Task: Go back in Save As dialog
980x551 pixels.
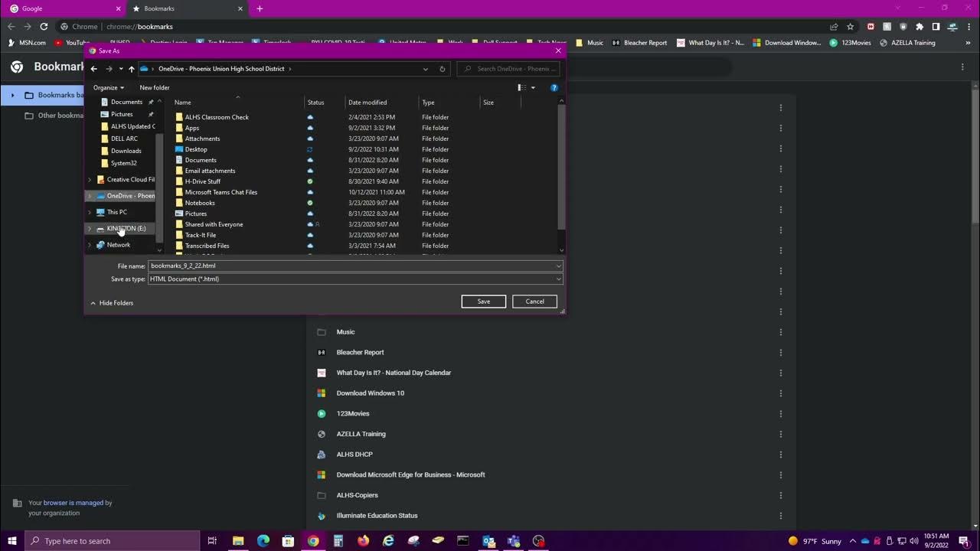Action: [94, 69]
